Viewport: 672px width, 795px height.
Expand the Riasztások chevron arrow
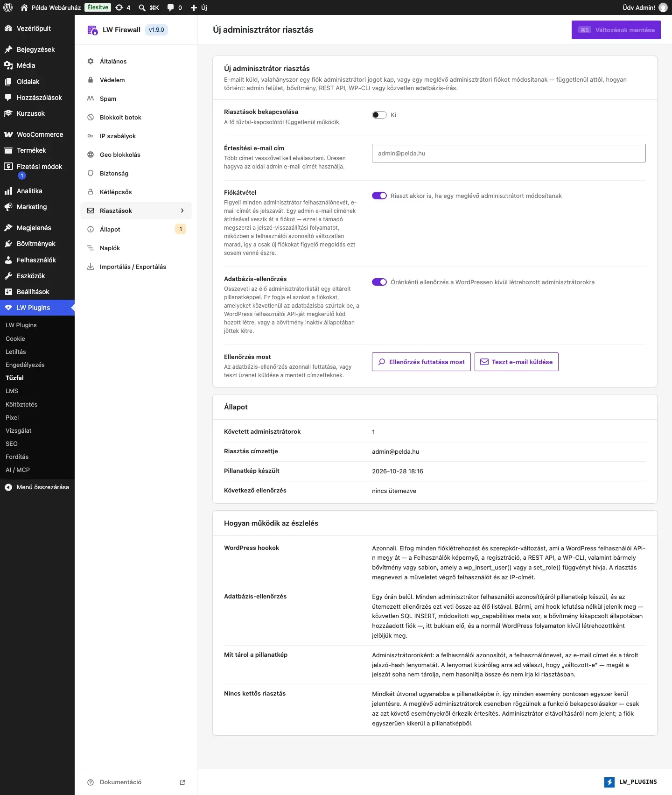point(182,211)
